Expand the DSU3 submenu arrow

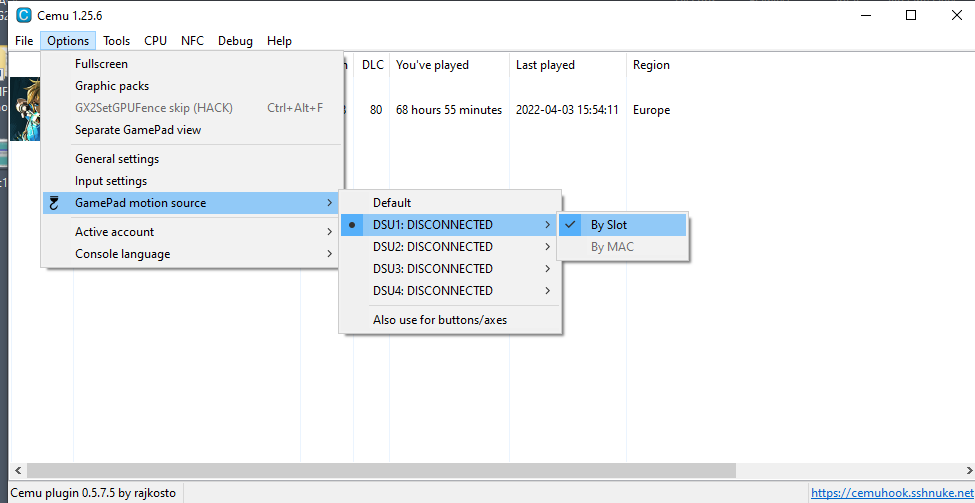[547, 269]
